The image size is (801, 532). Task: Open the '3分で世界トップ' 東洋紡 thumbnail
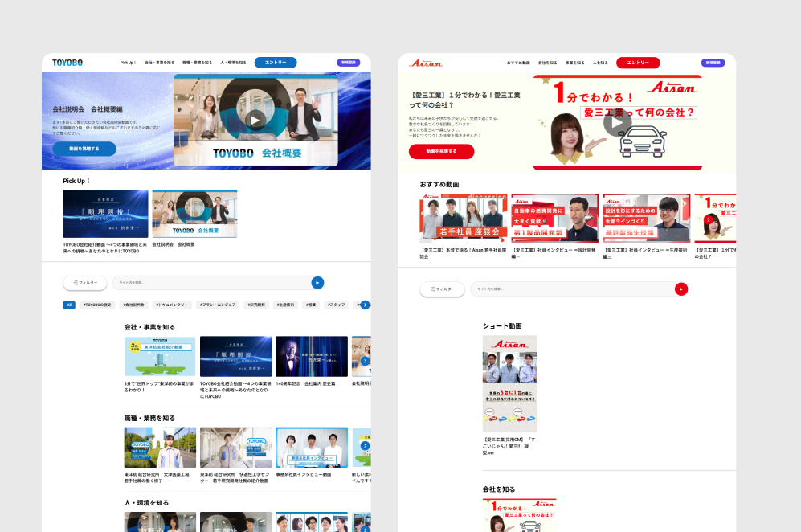point(160,356)
